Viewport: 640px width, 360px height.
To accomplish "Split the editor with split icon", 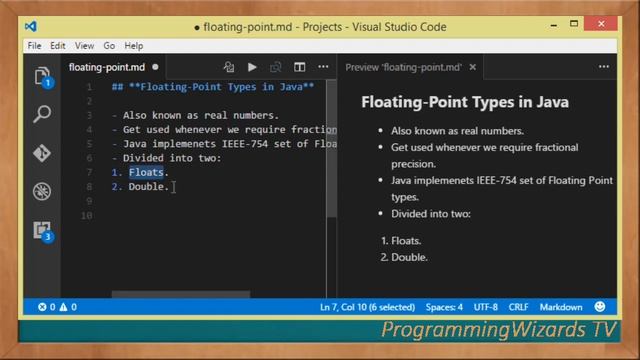I will click(x=300, y=67).
